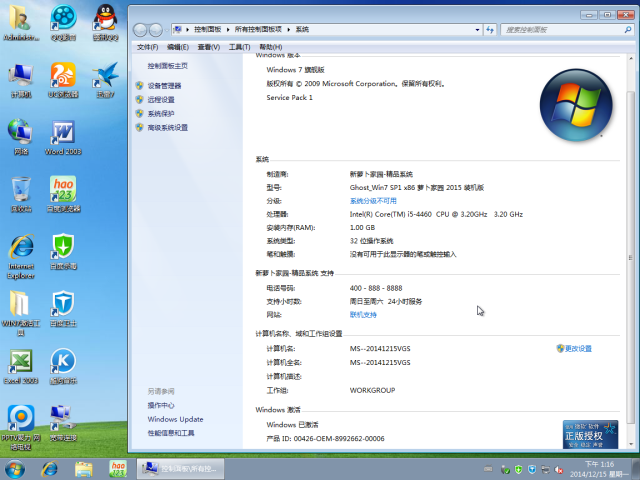640x480 pixels.
Task: Click the green shield tray icon
Action: tap(518, 470)
